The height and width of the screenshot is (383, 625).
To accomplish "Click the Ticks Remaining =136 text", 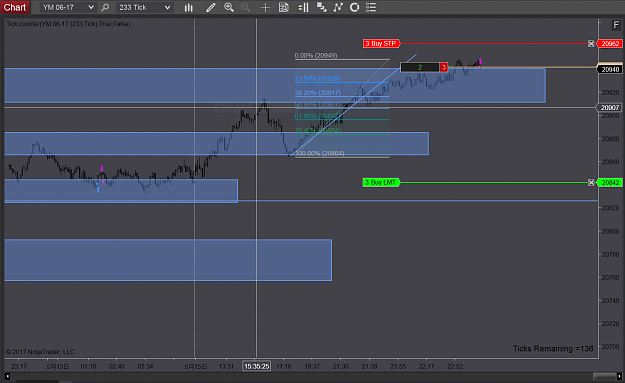I will 553,348.
